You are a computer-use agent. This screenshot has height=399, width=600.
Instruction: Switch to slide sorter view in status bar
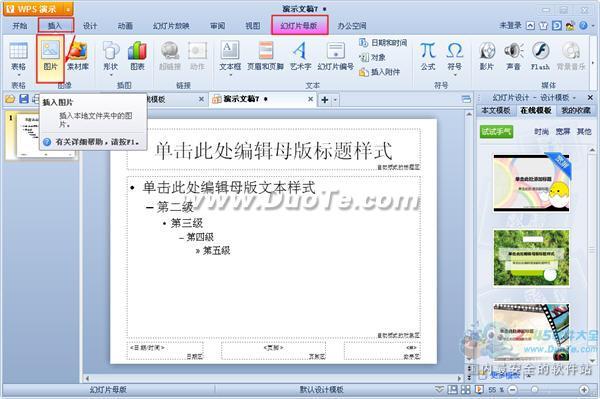pyautogui.click(x=465, y=389)
